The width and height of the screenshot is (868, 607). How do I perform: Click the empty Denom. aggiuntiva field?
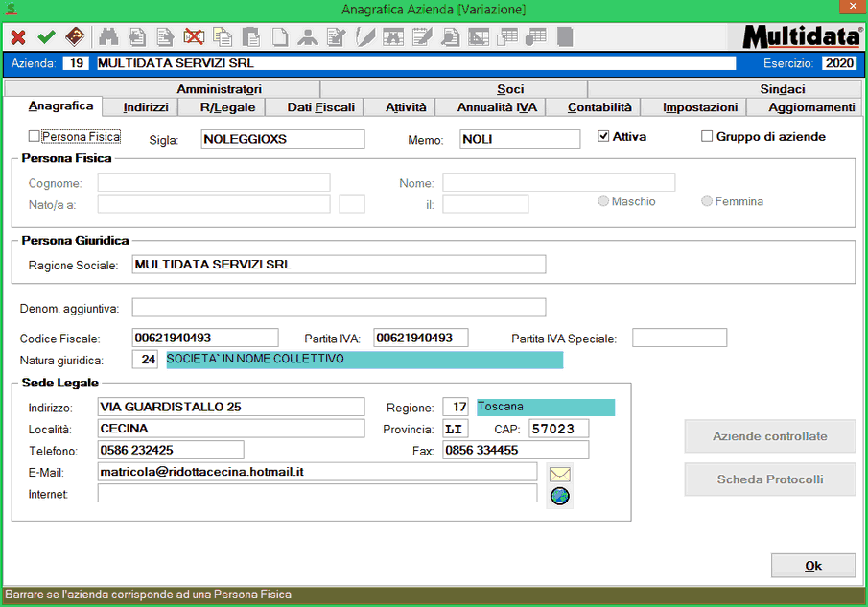point(339,308)
